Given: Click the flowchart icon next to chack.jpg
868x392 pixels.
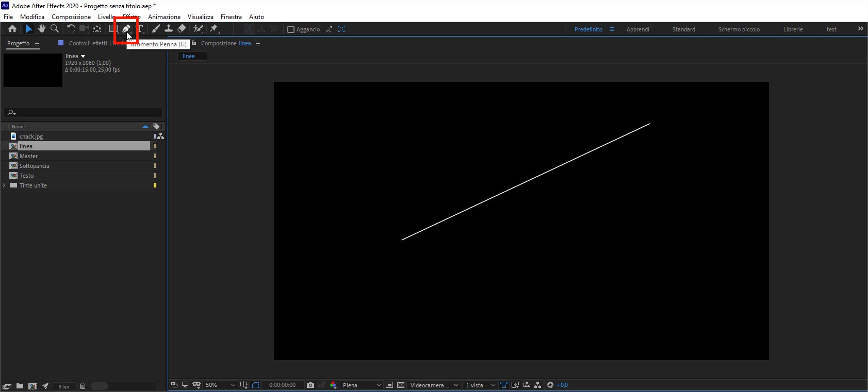Looking at the screenshot, I should click(160, 136).
